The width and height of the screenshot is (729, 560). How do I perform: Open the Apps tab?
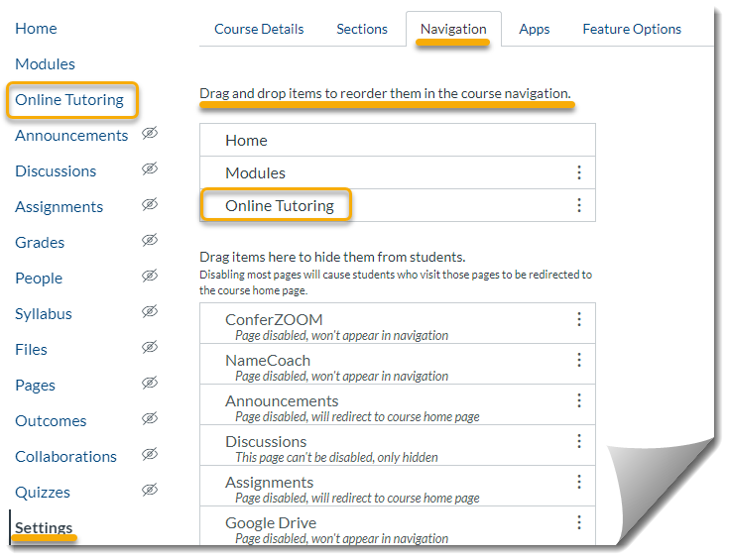coord(535,29)
